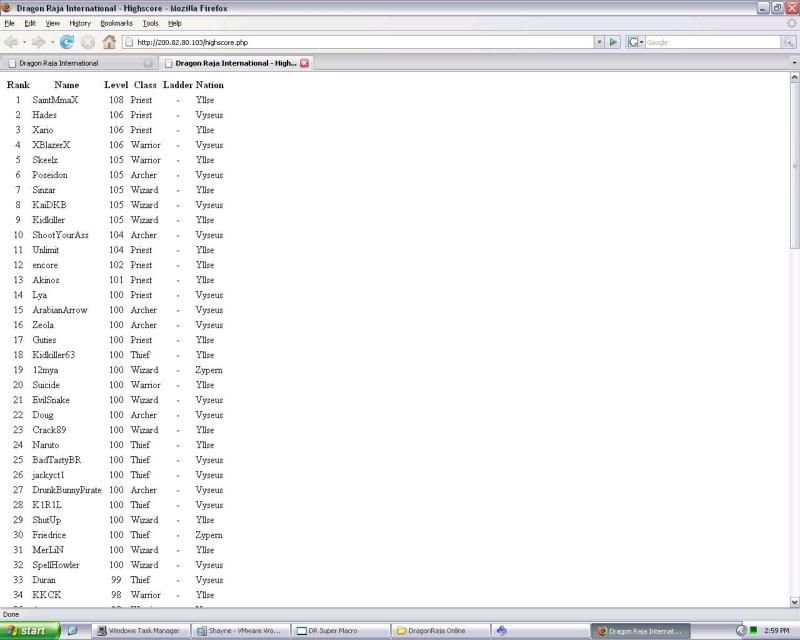800x640 pixels.
Task: Click the player name Kidkiller63
Action: [54, 355]
